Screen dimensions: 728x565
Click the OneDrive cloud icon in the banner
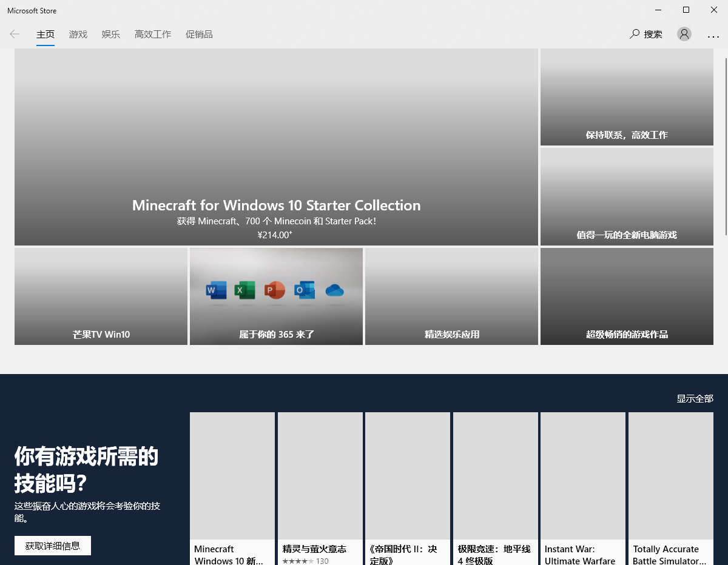pyautogui.click(x=335, y=291)
